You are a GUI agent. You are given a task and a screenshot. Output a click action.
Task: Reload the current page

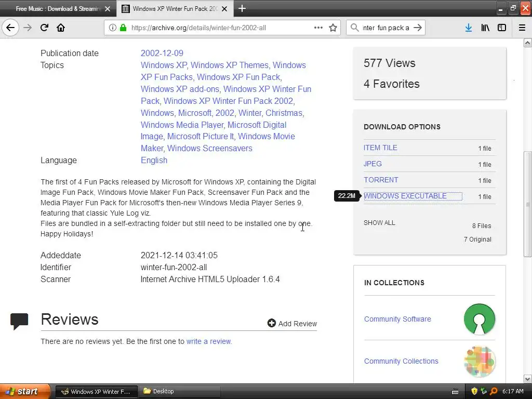tap(44, 28)
